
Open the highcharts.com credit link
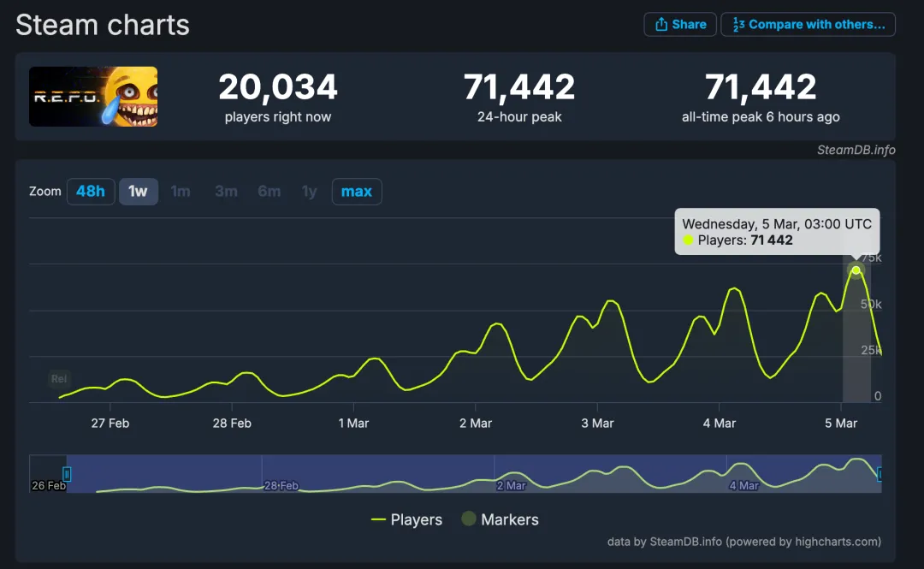click(838, 542)
